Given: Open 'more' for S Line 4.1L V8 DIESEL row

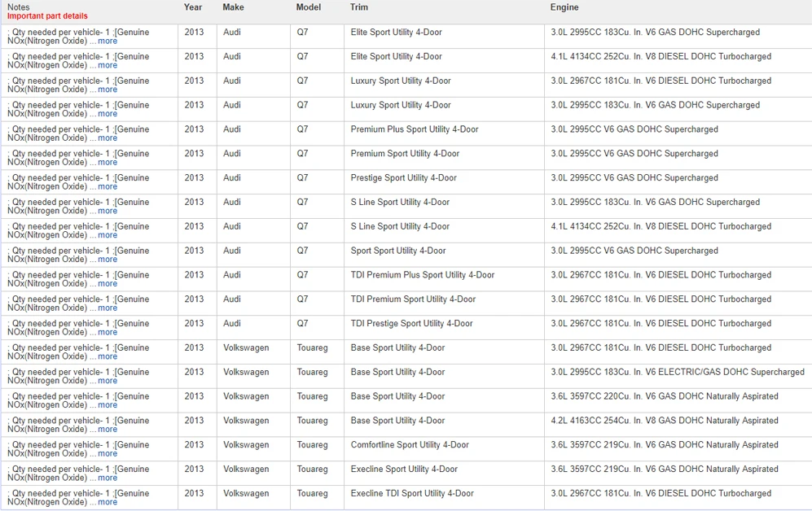Looking at the screenshot, I should 108,235.
